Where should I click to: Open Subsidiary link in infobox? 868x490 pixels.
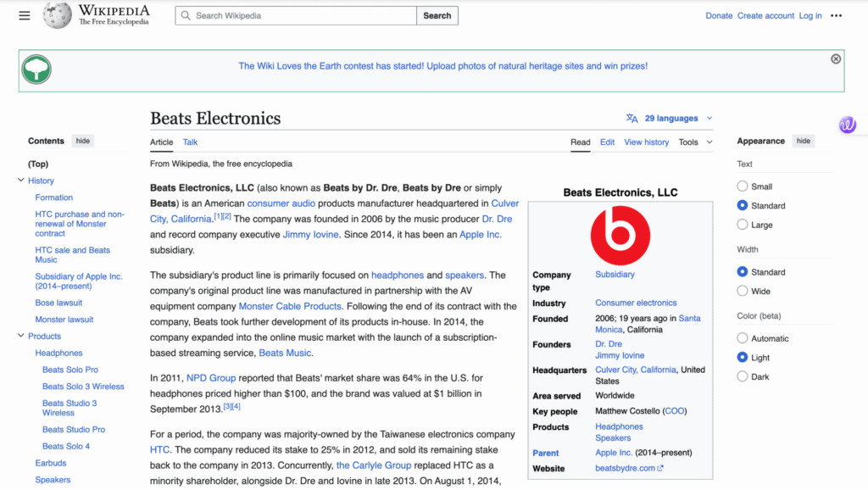[615, 274]
